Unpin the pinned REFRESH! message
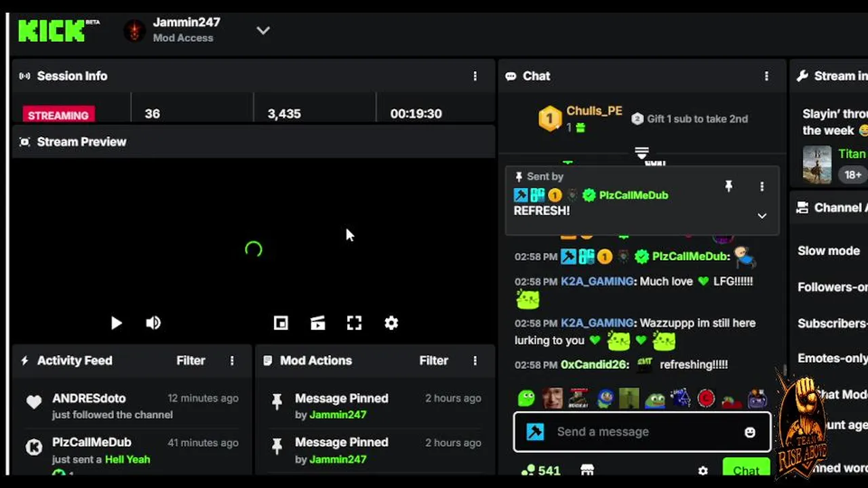This screenshot has width=868, height=488. click(729, 186)
